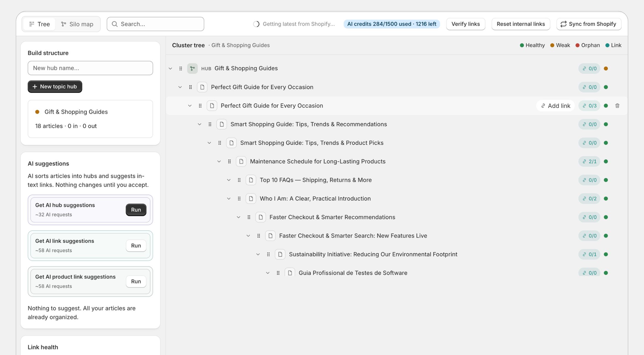Click drag handle of highlighted Perfect Gift Guide row
This screenshot has height=355, width=644.
click(x=200, y=106)
